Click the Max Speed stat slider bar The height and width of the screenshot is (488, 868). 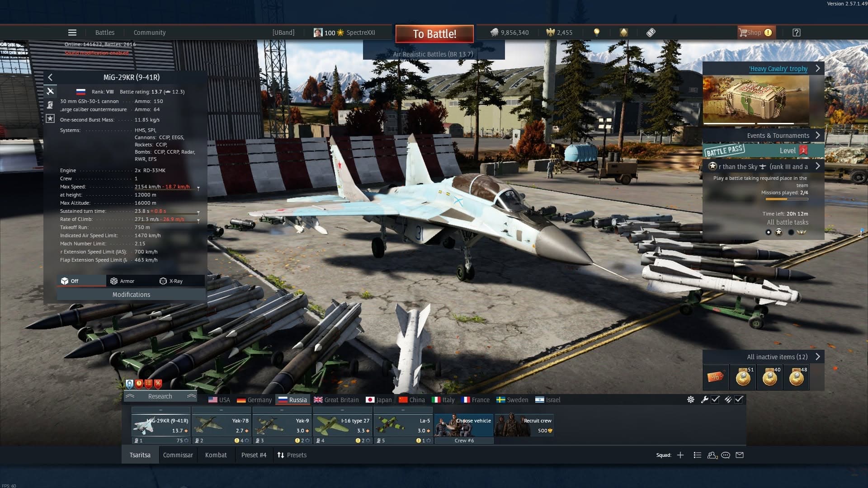point(167,190)
